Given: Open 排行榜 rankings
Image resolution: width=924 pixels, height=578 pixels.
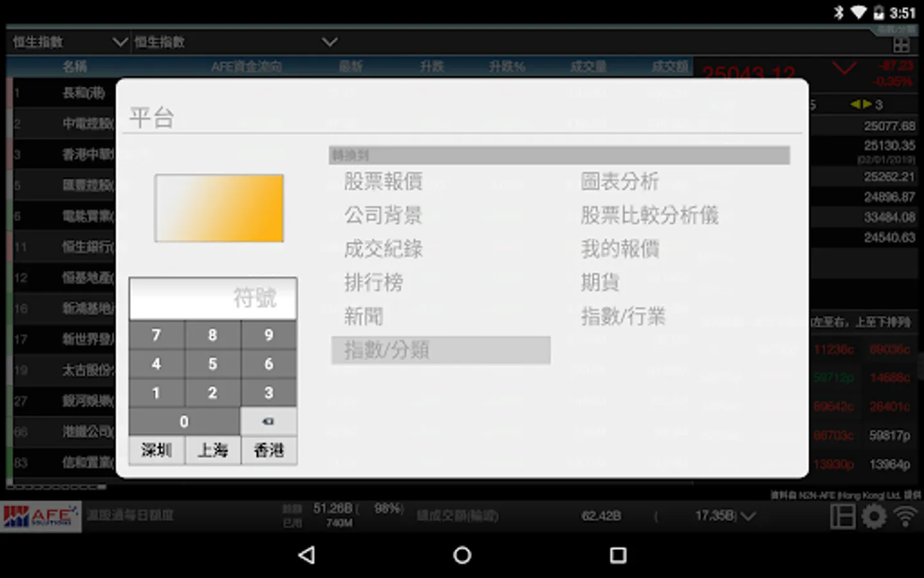Looking at the screenshot, I should pyautogui.click(x=373, y=283).
